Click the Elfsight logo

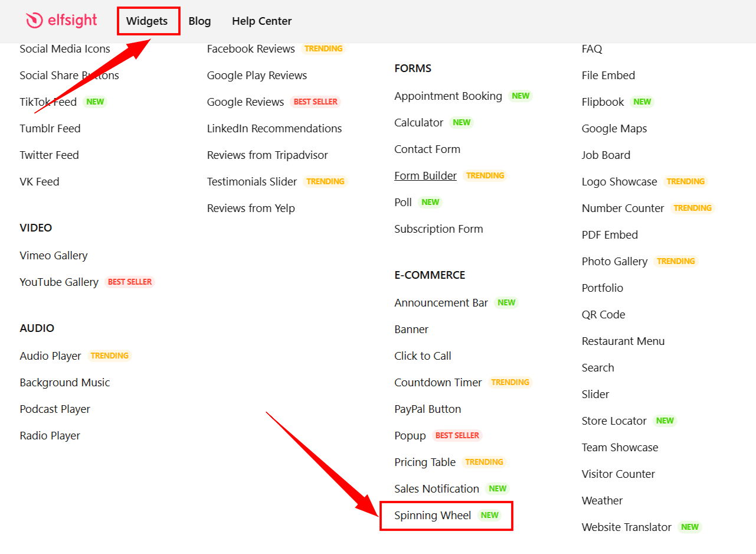click(61, 21)
